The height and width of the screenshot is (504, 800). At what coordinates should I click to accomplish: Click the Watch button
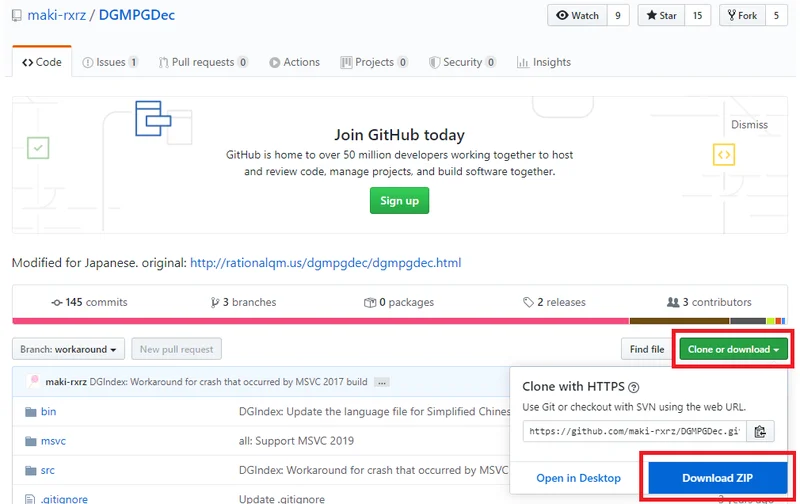[577, 15]
